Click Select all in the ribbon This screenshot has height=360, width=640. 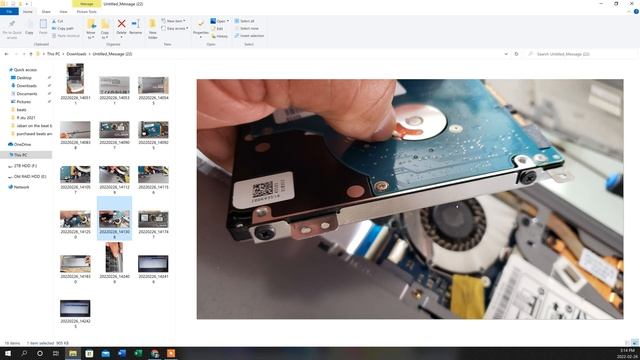[244, 21]
